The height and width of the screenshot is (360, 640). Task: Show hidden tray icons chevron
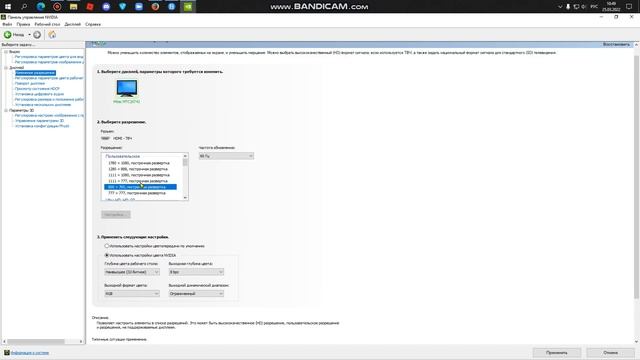[560, 7]
